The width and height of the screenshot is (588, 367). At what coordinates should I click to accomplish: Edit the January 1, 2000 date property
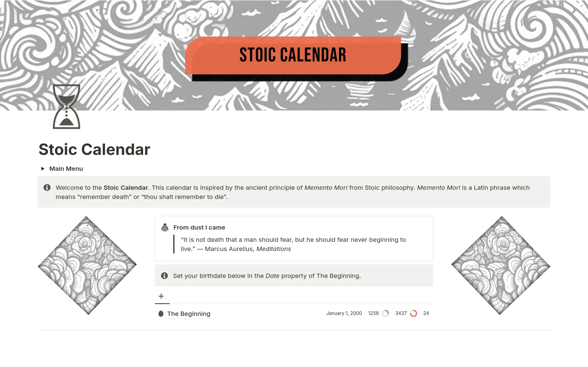[x=344, y=313]
